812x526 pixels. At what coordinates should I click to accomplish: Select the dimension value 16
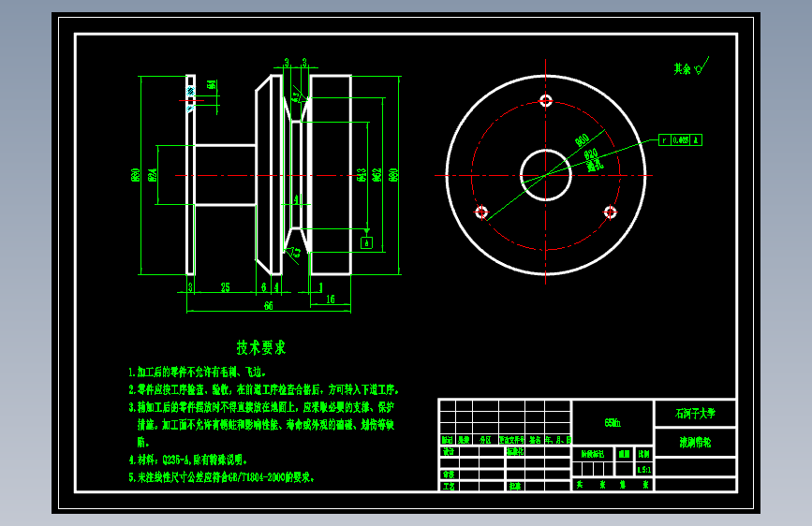tap(331, 300)
